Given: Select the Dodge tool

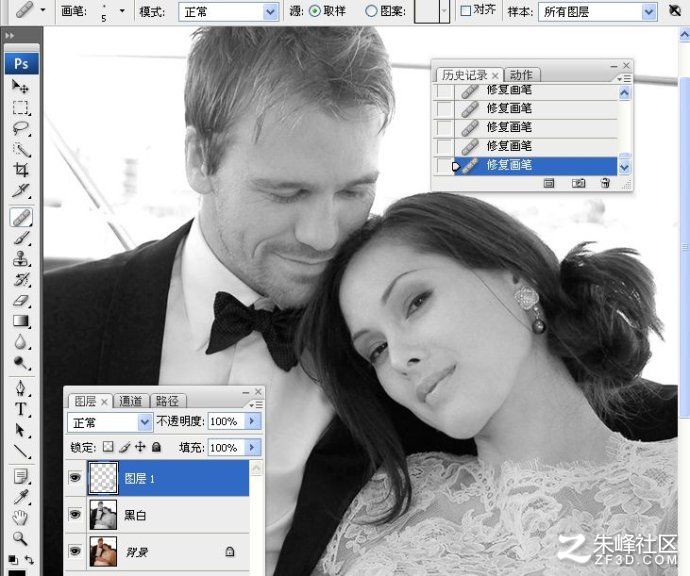Looking at the screenshot, I should pos(20,363).
